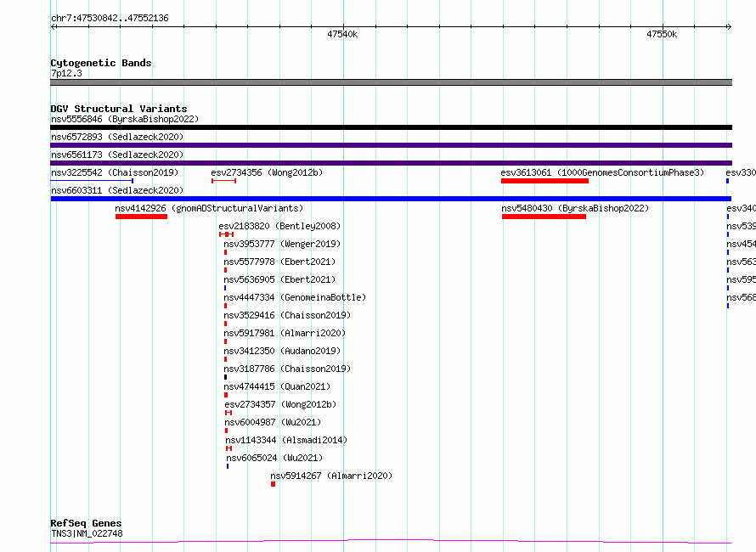Click the nsv3953777 (Wenger2019) variant label
This screenshot has width=756, height=552.
pos(282,244)
